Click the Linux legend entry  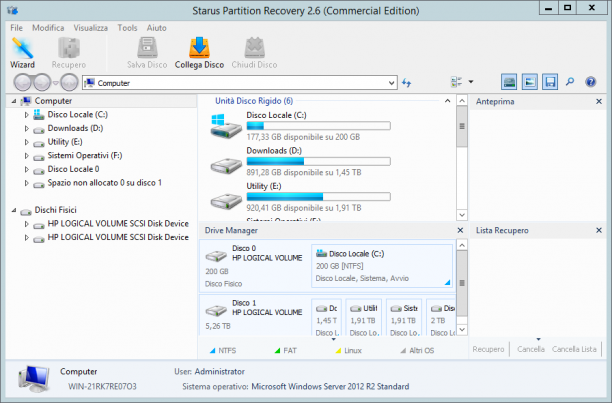[x=349, y=350]
